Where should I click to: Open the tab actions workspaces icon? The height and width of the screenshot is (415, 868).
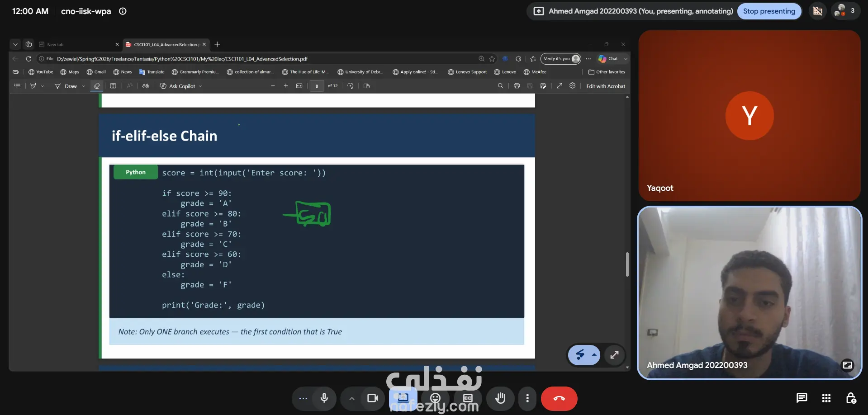29,44
